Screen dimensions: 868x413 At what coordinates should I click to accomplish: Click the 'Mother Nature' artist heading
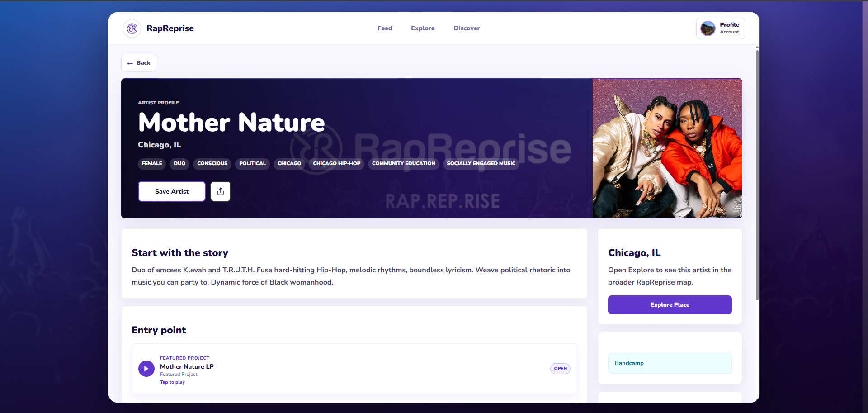231,123
